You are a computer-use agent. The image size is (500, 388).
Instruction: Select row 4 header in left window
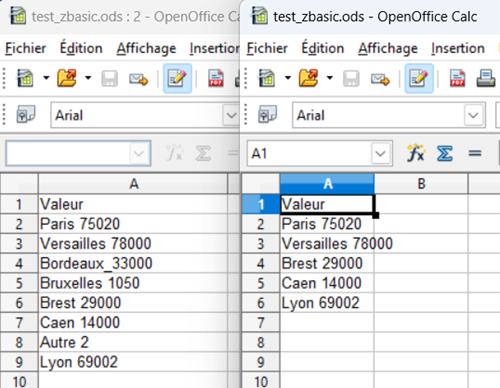click(19, 263)
